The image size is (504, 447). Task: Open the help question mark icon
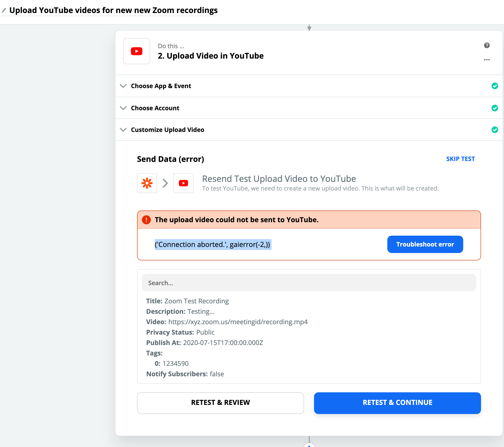[486, 45]
